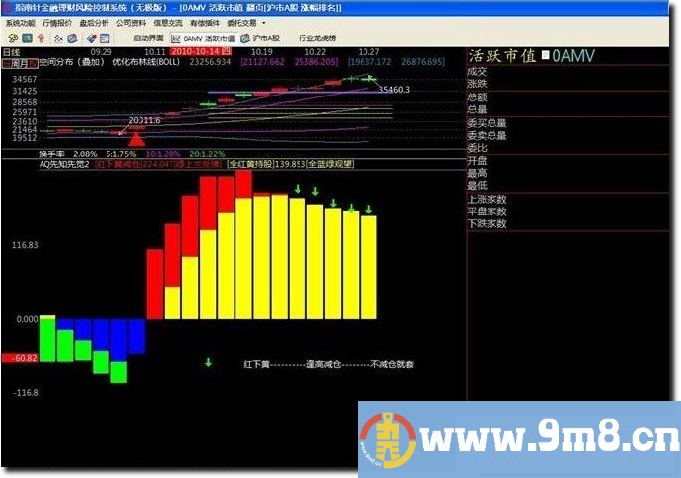Viewport: 681px width, 478px height.
Task: Click the 启动界面 toolbar button
Action: pos(148,38)
